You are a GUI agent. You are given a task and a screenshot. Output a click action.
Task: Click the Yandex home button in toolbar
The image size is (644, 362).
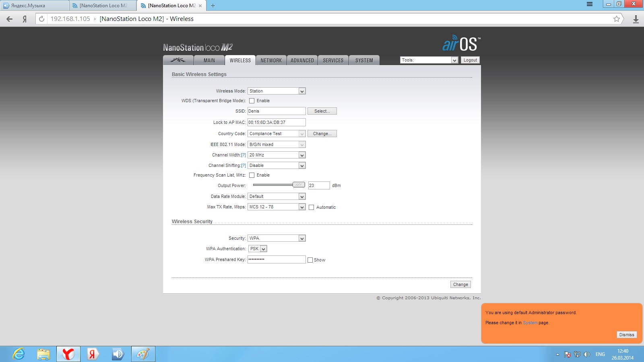[25, 19]
